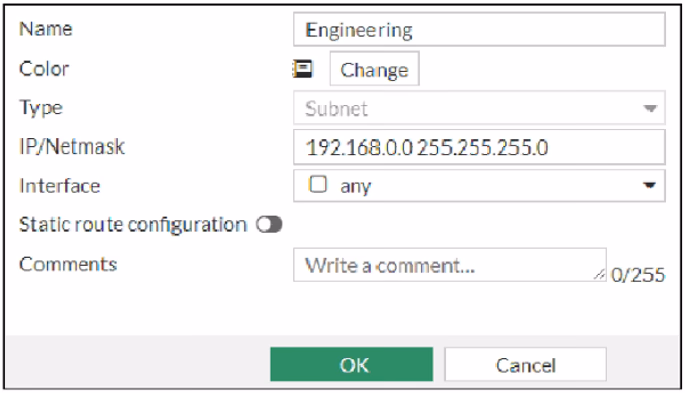
Task: Click the Color label text
Action: (x=44, y=69)
